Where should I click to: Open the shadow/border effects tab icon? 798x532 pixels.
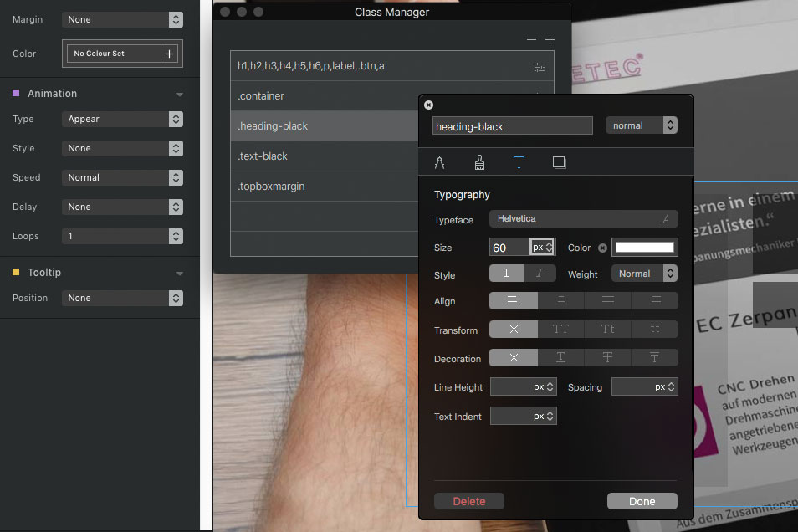[559, 162]
